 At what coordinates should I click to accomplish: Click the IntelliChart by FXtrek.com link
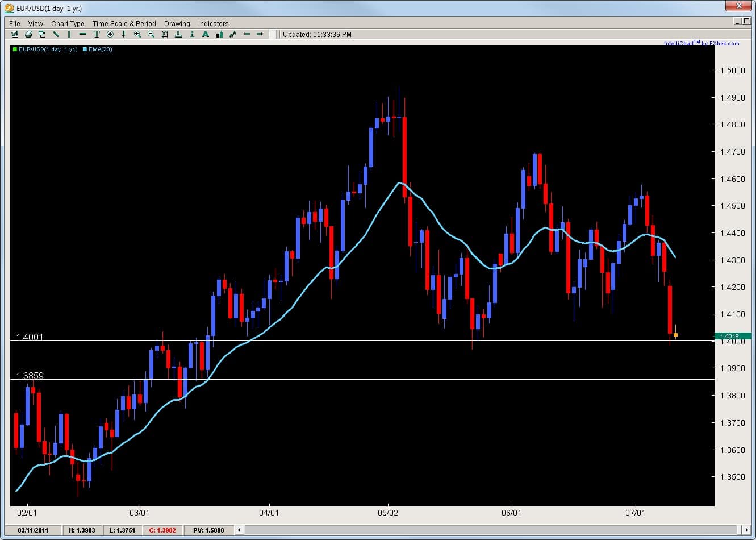point(701,43)
